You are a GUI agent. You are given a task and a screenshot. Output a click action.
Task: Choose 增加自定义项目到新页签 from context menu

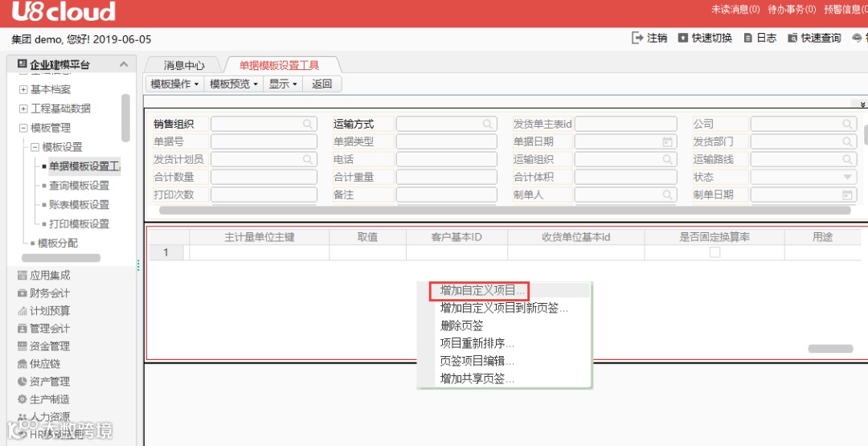click(504, 308)
